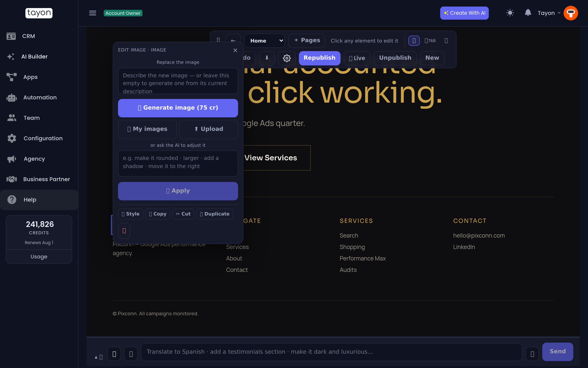
Task: Grab the editor toolbar drag handle
Action: tap(218, 40)
